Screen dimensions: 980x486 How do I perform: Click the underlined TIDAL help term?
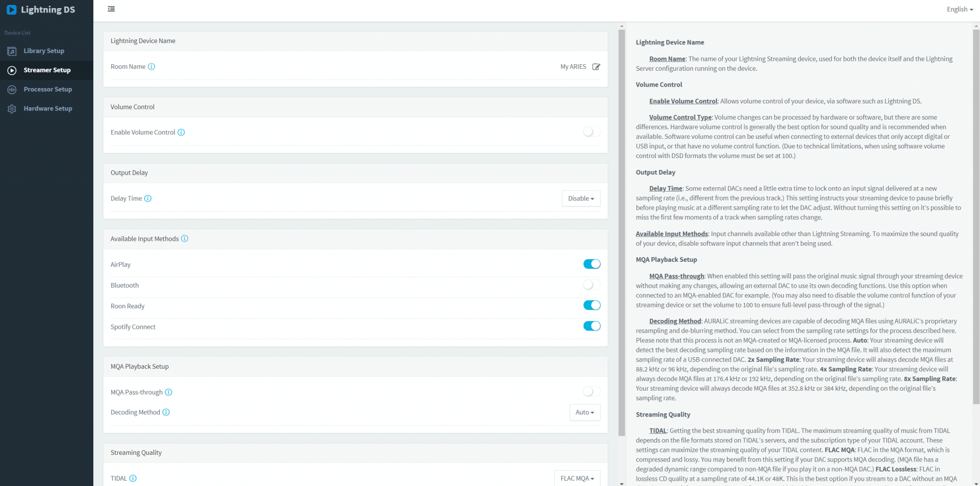[658, 431]
